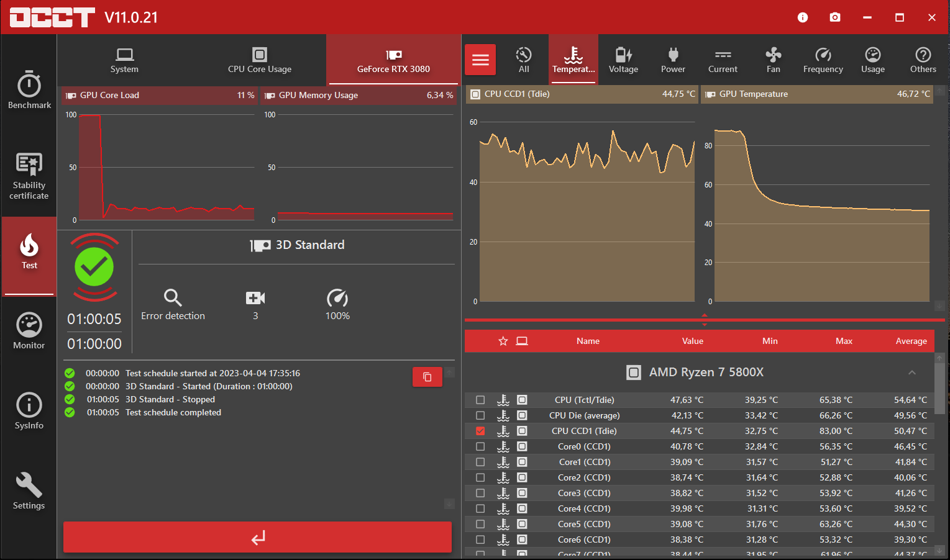Click the 83,00 °C max value cell

(x=836, y=431)
